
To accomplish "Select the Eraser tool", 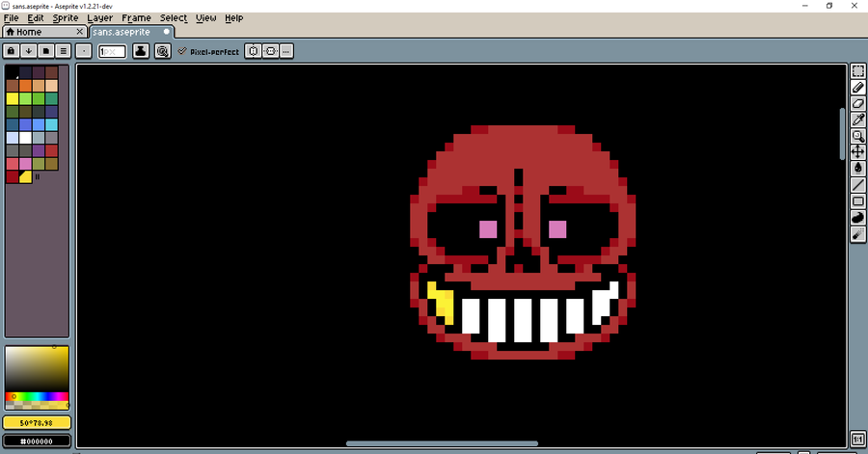I will point(857,103).
